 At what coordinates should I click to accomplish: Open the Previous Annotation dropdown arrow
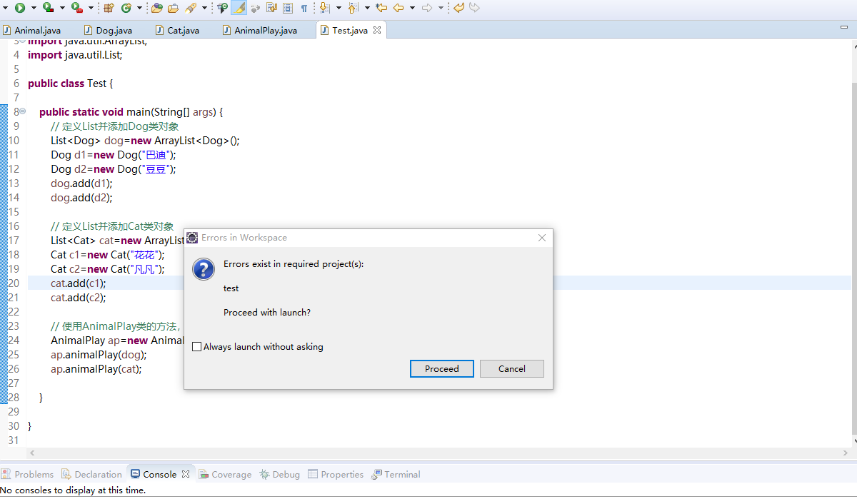click(367, 8)
